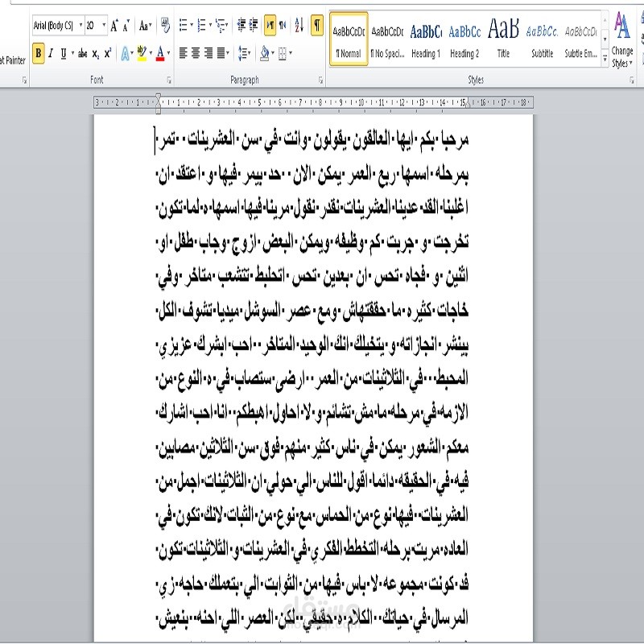Apply the No Spacing style

click(x=387, y=39)
